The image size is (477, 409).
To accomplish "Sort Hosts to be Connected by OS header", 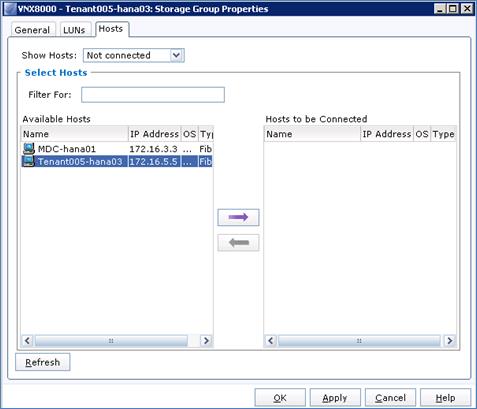I will click(422, 134).
